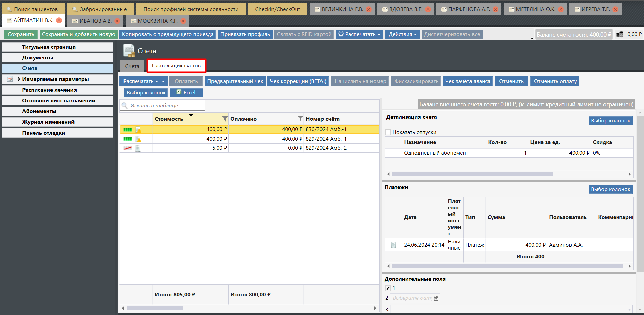Image resolution: width=644 pixels, height=315 pixels.
Task: Open the Действия dropdown menu
Action: coord(402,34)
